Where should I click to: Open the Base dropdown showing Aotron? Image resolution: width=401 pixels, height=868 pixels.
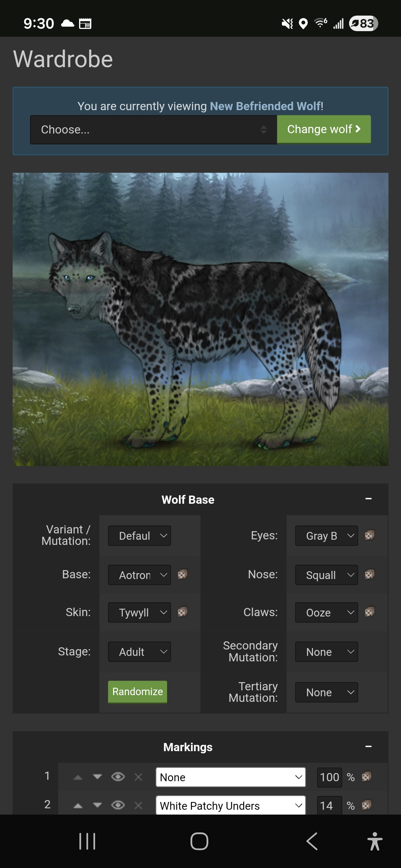pos(140,575)
